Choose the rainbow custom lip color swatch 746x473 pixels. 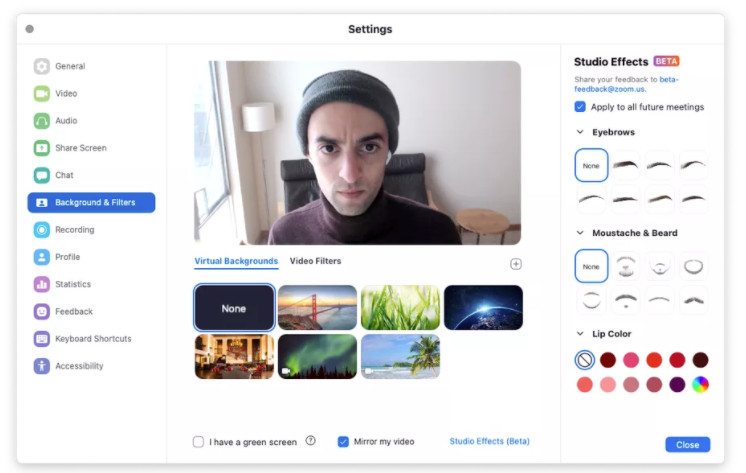(700, 384)
